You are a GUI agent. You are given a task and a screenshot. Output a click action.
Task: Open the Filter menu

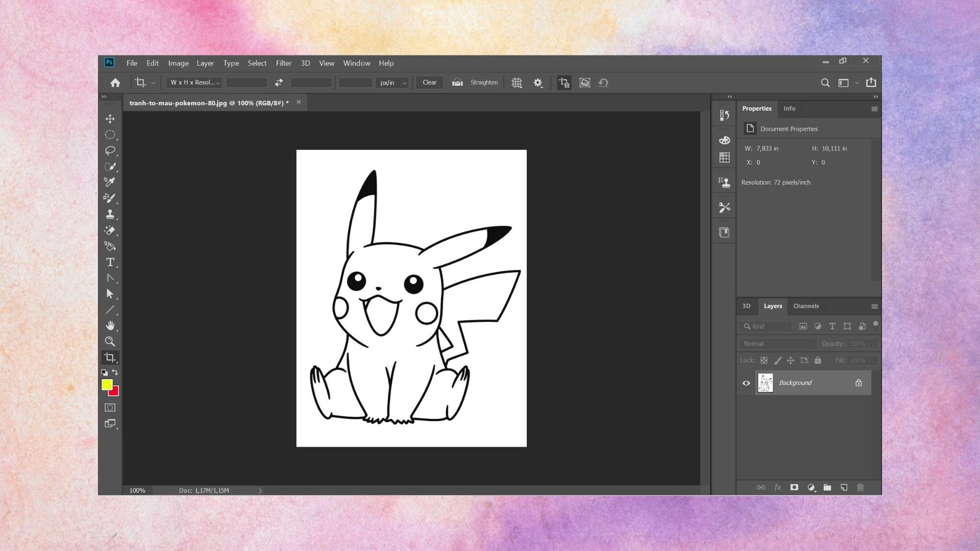click(x=283, y=63)
